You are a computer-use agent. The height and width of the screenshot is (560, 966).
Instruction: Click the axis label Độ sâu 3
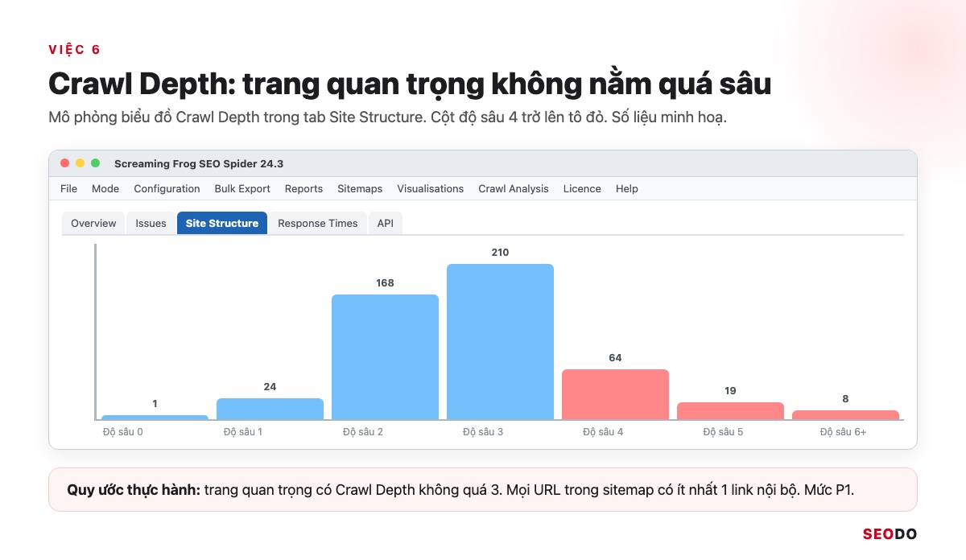pos(483,432)
